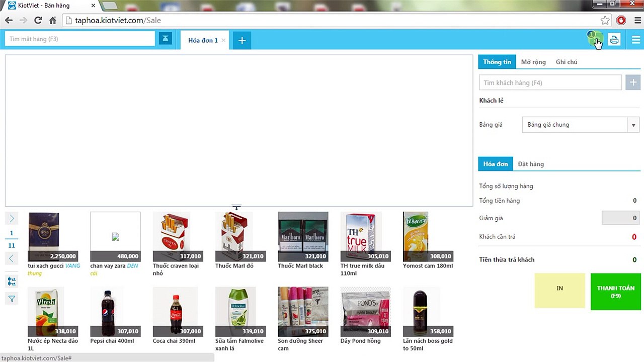
Task: Reload the browser page
Action: pos(38,21)
